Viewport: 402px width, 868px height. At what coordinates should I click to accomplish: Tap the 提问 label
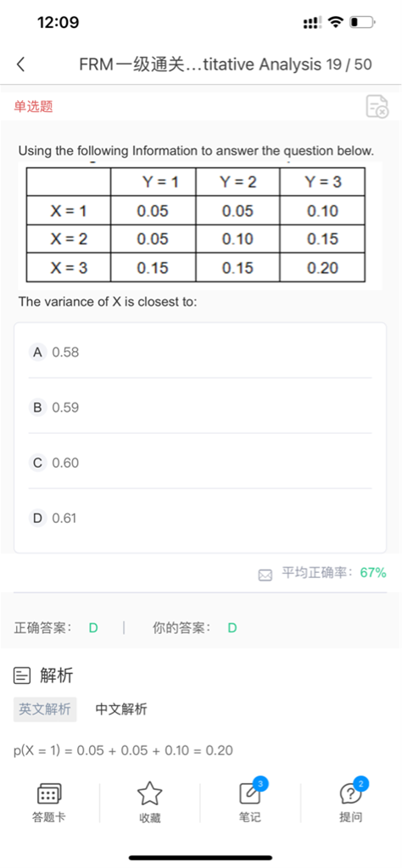point(350,817)
